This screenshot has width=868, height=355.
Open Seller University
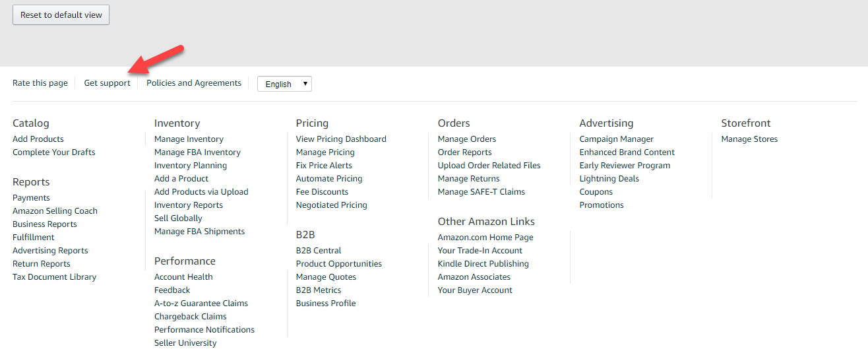pos(185,343)
